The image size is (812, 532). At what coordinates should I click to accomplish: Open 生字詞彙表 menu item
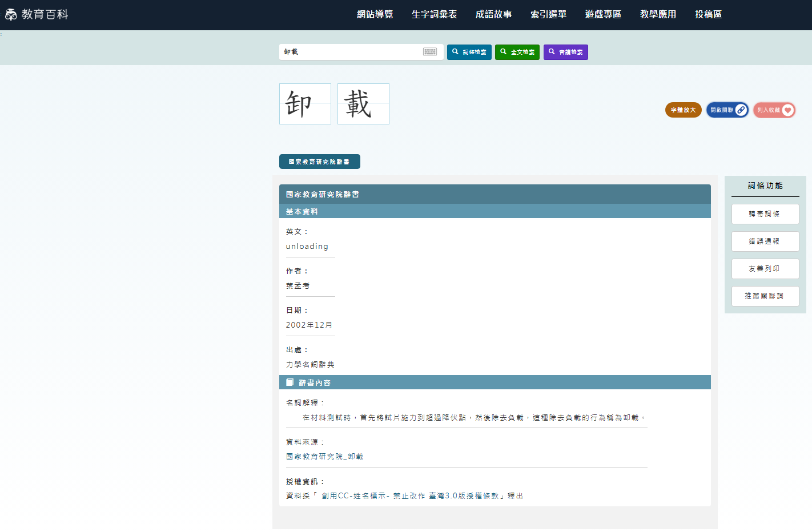point(434,14)
